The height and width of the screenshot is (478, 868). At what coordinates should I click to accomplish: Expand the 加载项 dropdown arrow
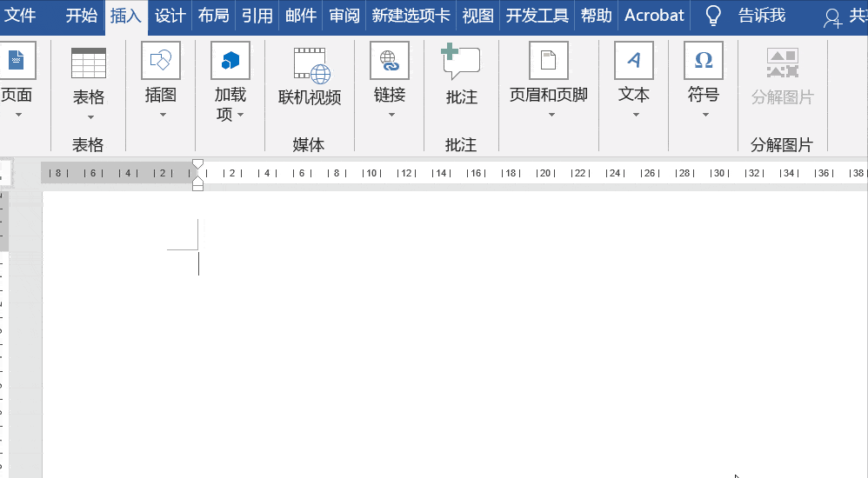(240, 115)
